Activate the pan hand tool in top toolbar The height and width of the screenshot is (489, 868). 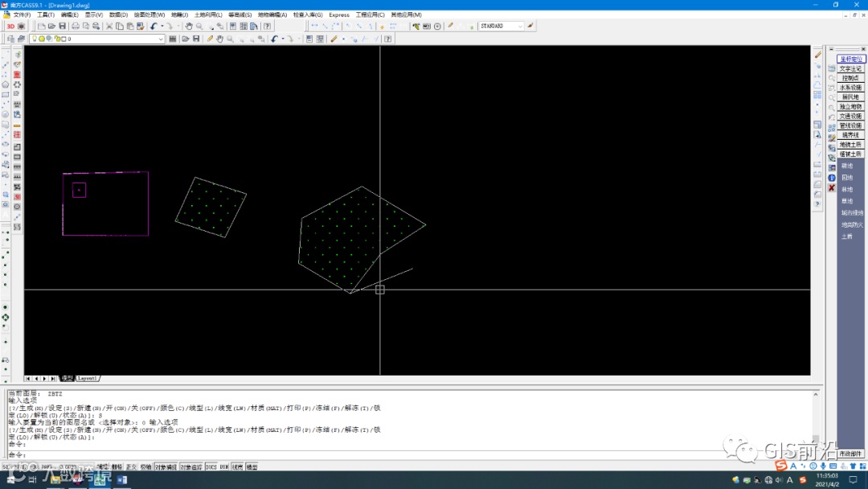[189, 26]
